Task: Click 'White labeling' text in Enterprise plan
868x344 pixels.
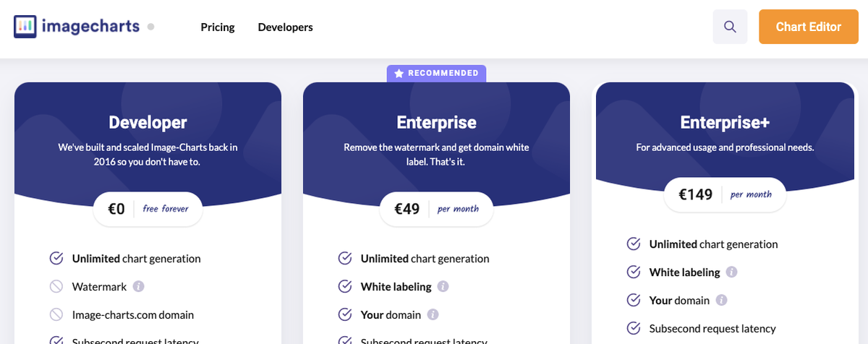Action: (x=396, y=287)
